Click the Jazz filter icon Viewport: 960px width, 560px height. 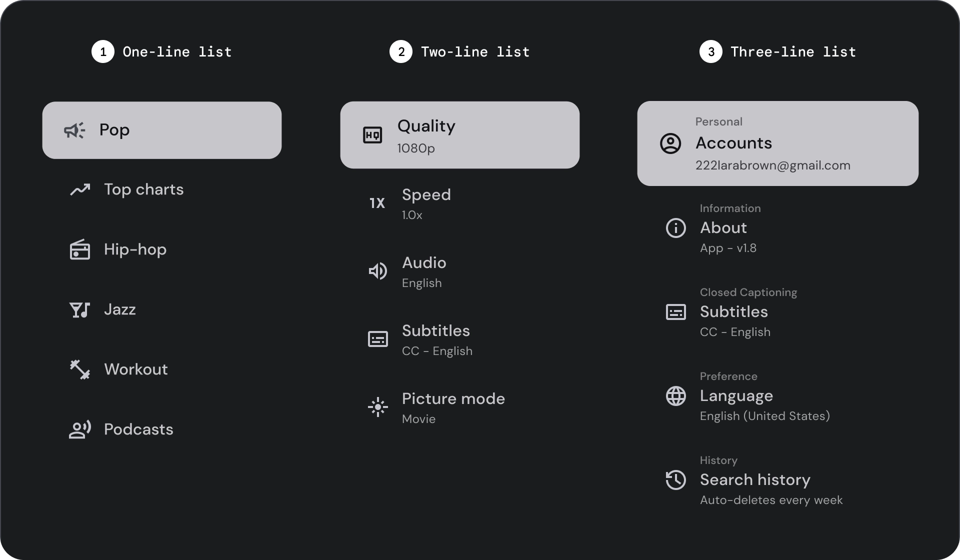[79, 308]
